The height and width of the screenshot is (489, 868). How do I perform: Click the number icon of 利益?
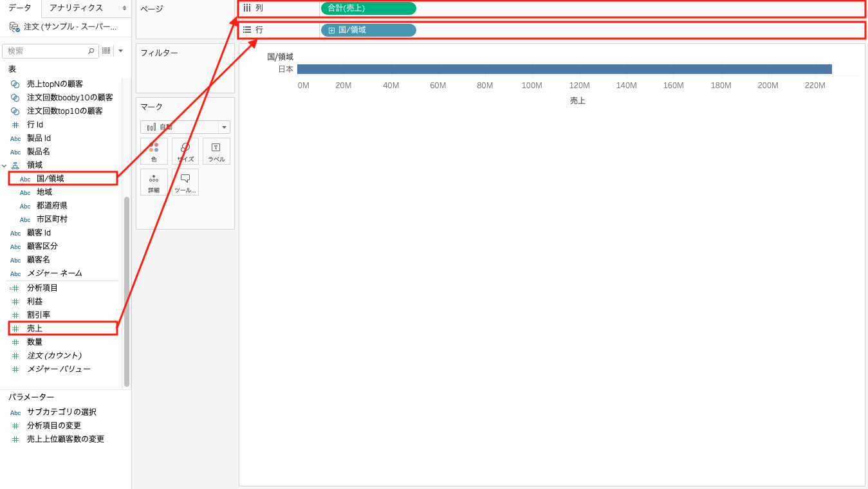15,301
